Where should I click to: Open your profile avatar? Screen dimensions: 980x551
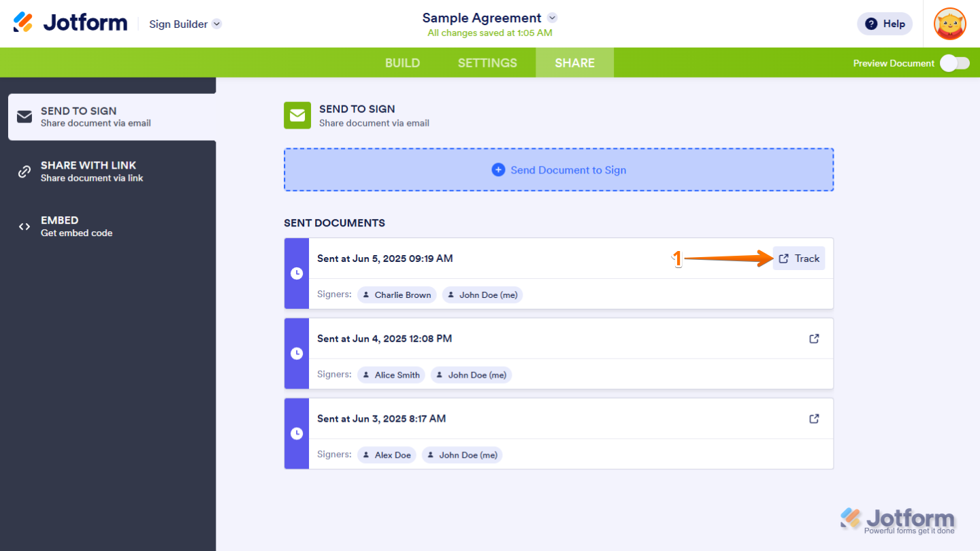pos(949,23)
